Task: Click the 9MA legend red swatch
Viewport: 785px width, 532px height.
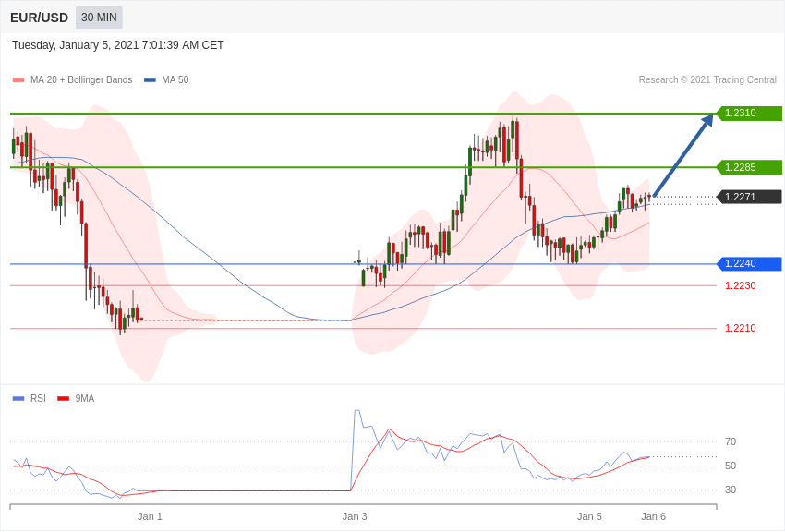Action: tap(63, 399)
